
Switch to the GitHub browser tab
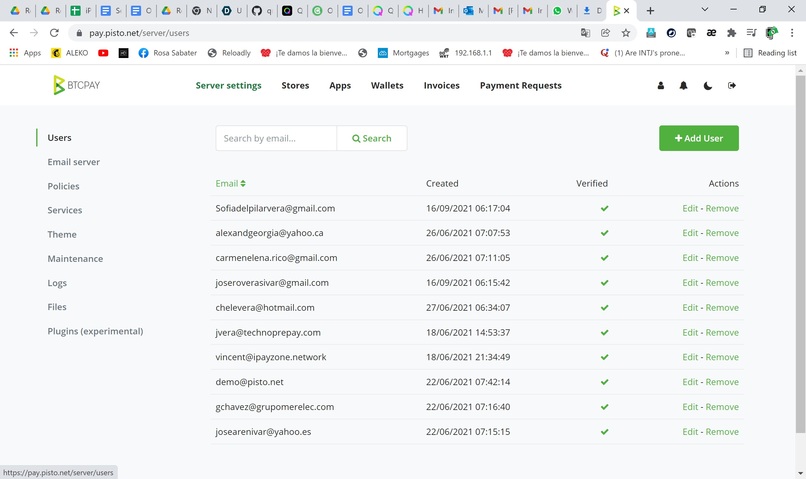[262, 10]
